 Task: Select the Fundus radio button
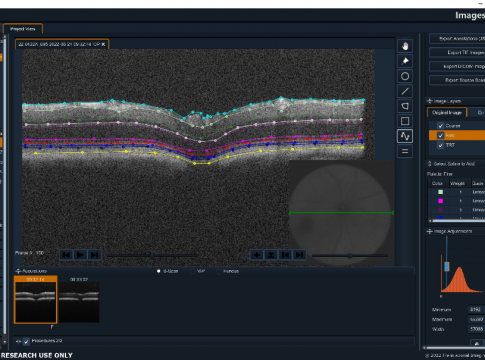pyautogui.click(x=219, y=271)
